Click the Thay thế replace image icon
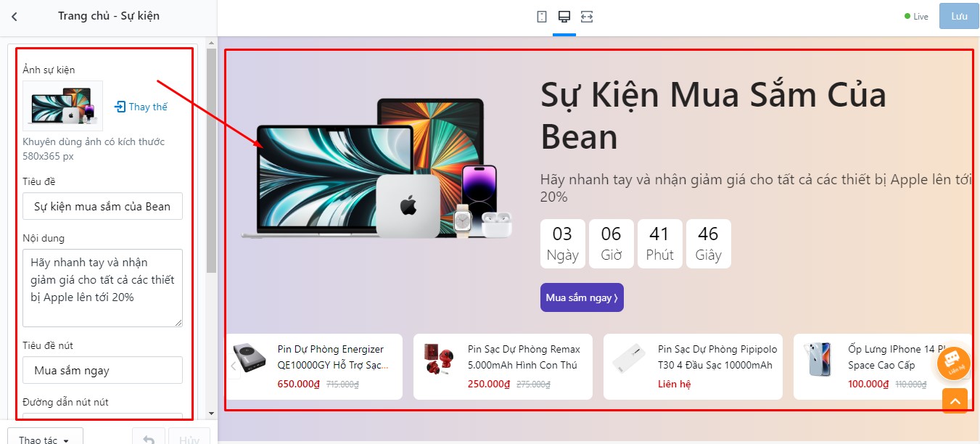 141,107
